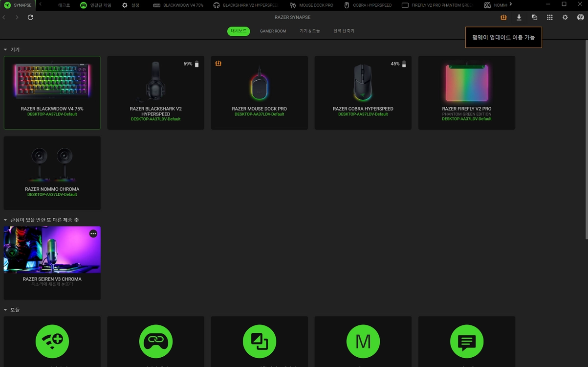Click the question mark beside 관심이 있을 만한 또 다른 제품
588x367 pixels.
coord(76,220)
